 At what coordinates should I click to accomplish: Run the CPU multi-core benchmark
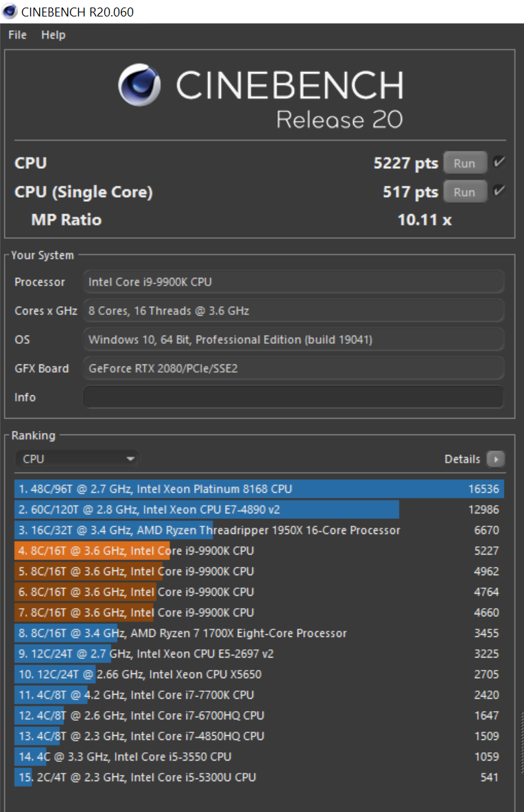(464, 163)
